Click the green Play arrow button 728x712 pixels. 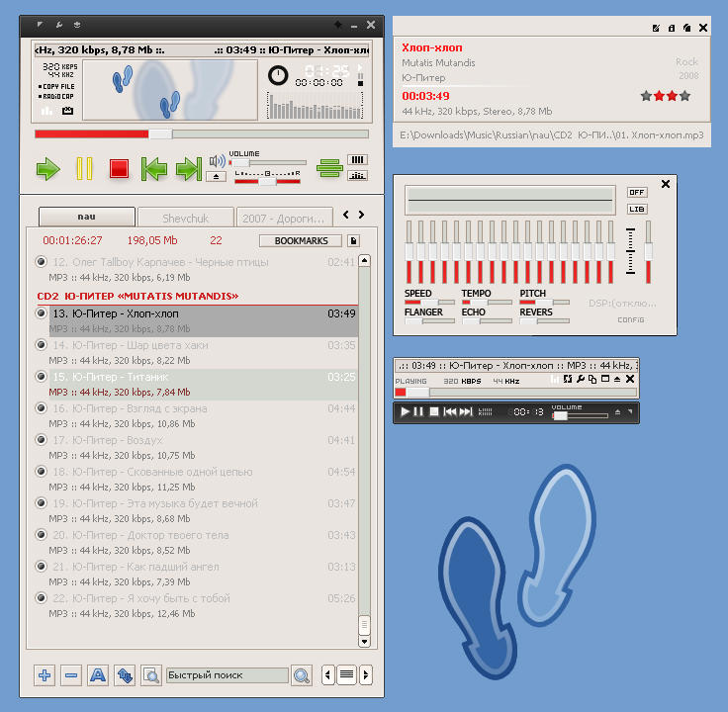point(48,169)
